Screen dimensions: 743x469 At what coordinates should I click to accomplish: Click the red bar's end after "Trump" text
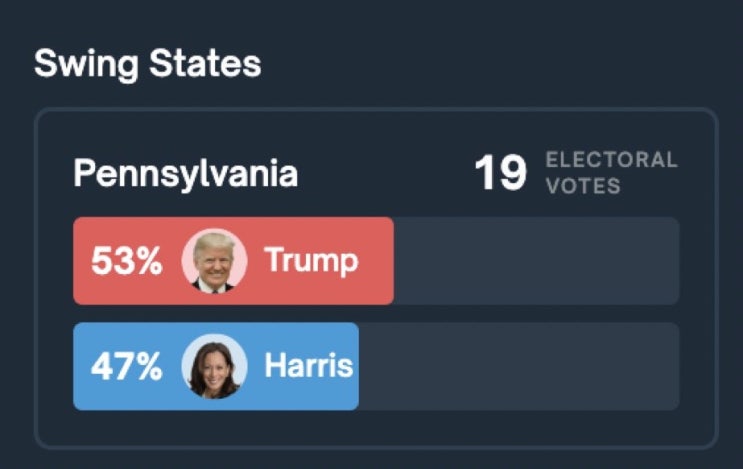click(377, 261)
